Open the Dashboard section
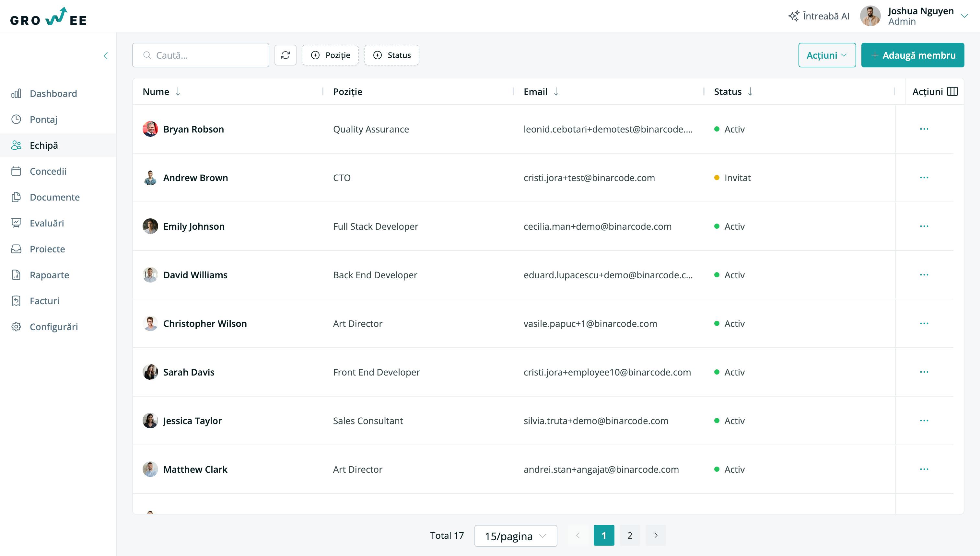Image resolution: width=980 pixels, height=556 pixels. 53,94
